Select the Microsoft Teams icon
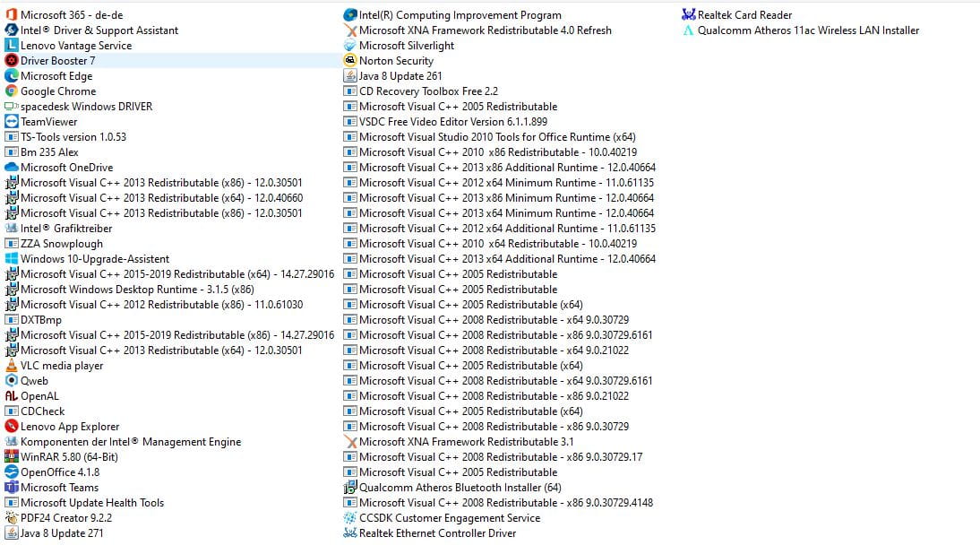The image size is (980, 554). tap(12, 488)
